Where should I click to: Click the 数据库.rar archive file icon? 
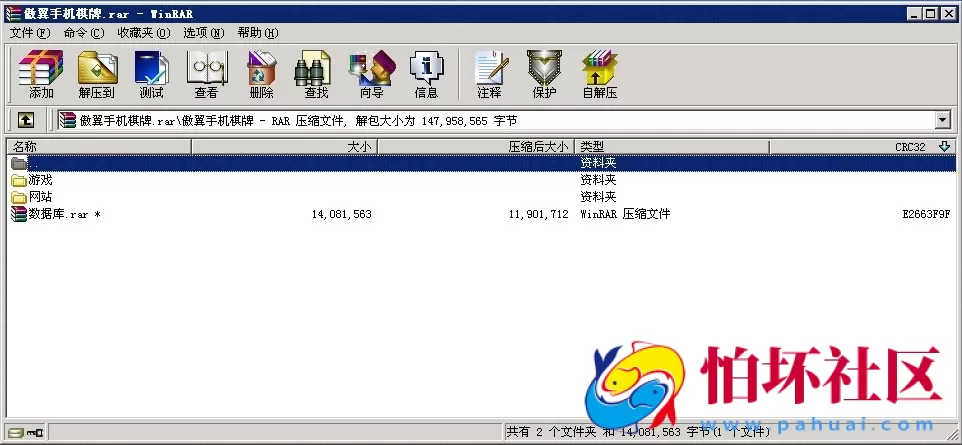click(x=19, y=214)
